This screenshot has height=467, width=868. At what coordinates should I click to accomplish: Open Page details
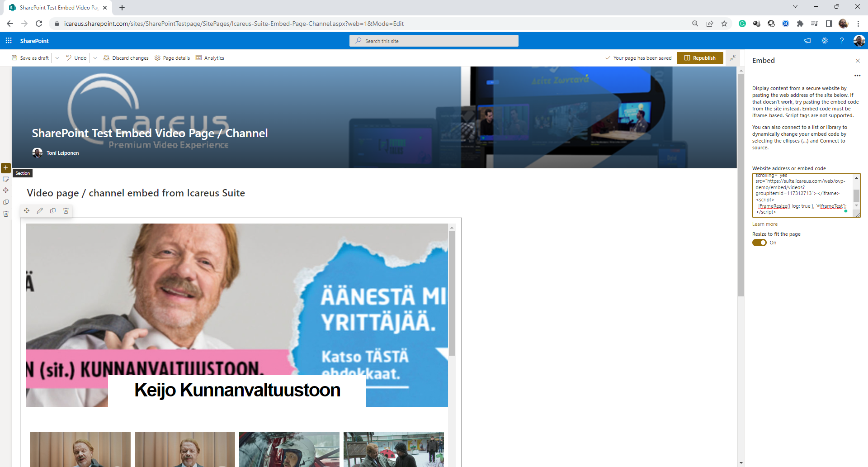click(172, 58)
